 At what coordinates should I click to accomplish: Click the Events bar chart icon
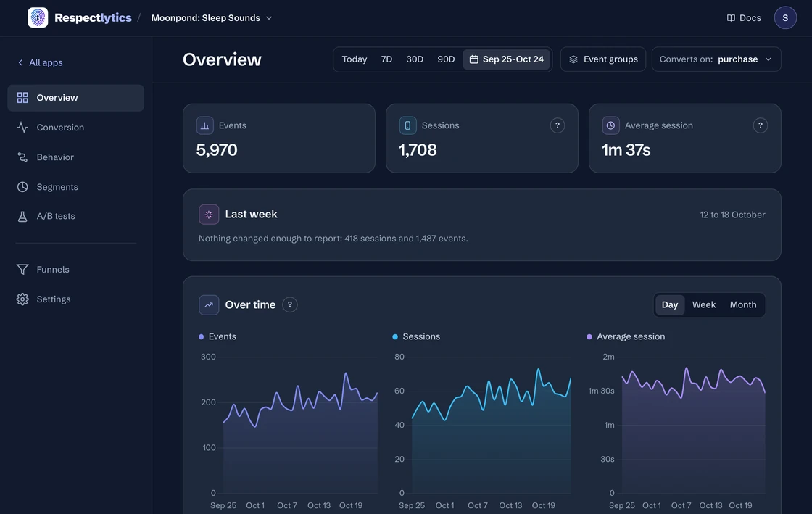[205, 126]
